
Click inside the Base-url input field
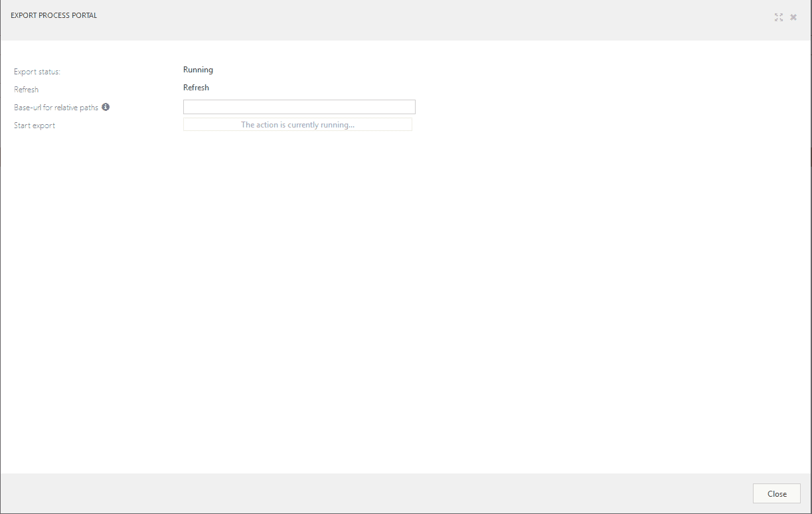tap(298, 106)
